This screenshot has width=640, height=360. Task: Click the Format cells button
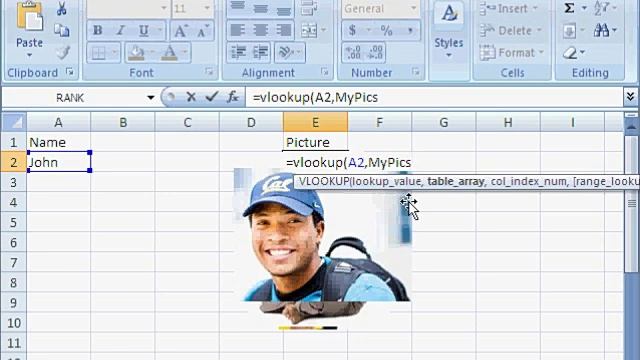(x=512, y=52)
